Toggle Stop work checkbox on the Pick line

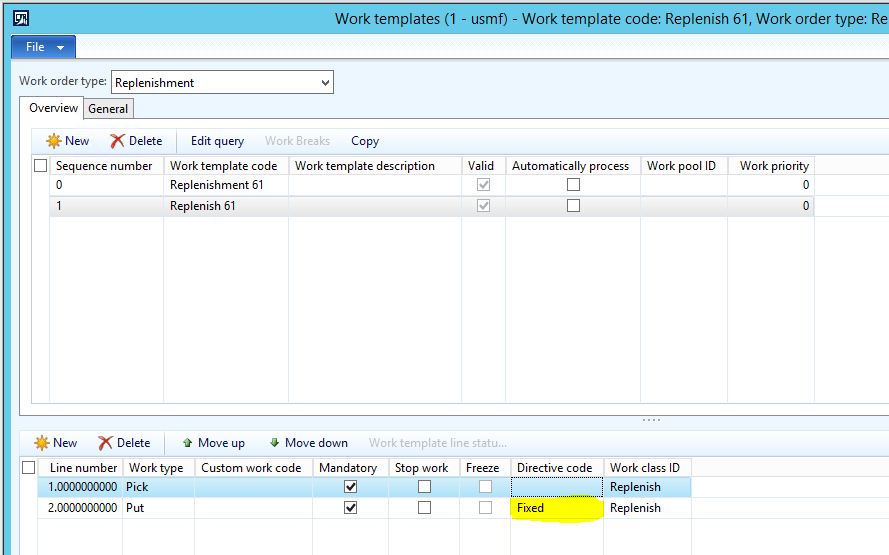(425, 487)
